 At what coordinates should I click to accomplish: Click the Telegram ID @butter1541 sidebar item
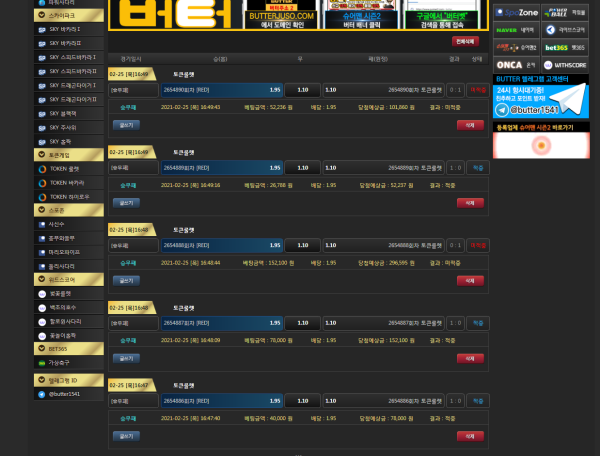tap(66, 394)
